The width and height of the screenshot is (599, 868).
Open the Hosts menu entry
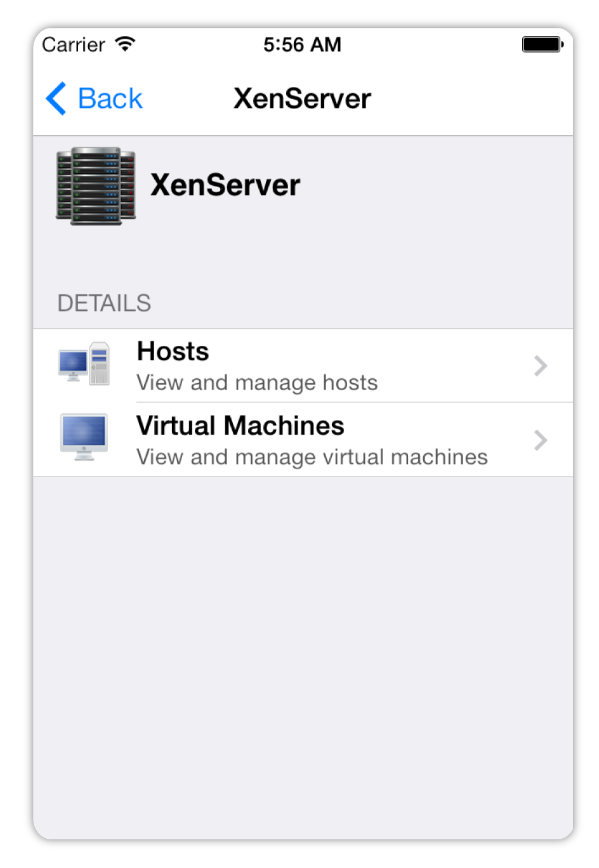click(x=303, y=365)
